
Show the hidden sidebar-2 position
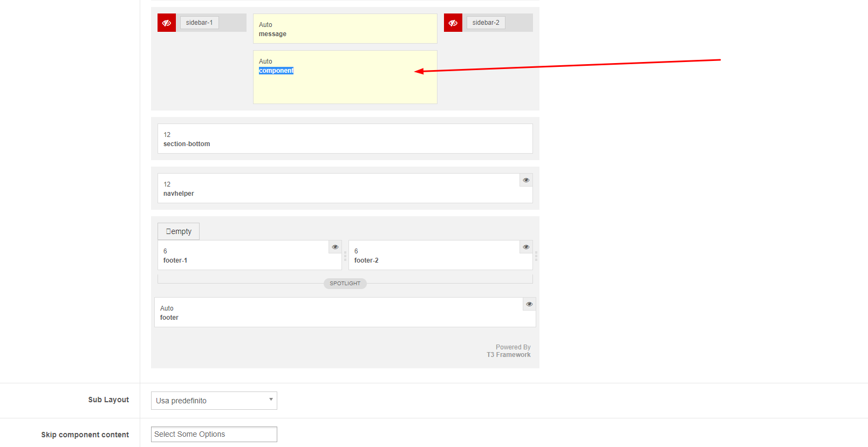(453, 23)
